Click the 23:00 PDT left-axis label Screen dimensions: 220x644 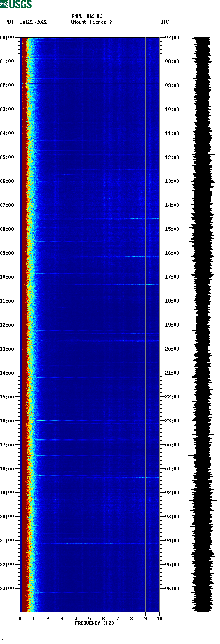(x=7, y=589)
